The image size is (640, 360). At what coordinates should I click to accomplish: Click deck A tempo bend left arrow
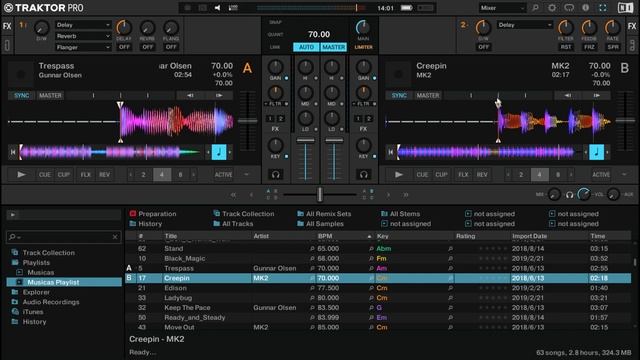pos(190,96)
